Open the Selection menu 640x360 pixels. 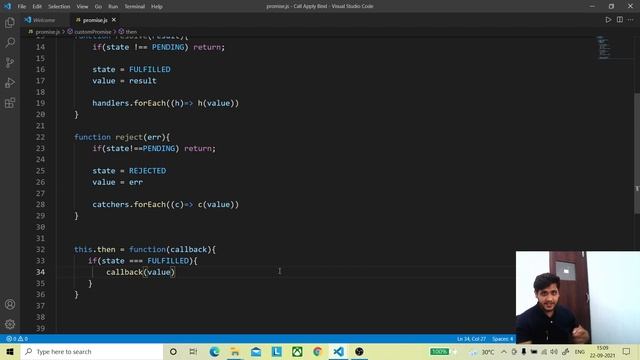coord(59,6)
